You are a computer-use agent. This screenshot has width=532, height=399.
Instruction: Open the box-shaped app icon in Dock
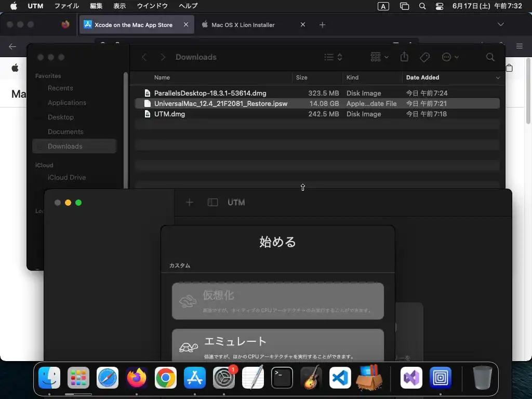pos(369,377)
